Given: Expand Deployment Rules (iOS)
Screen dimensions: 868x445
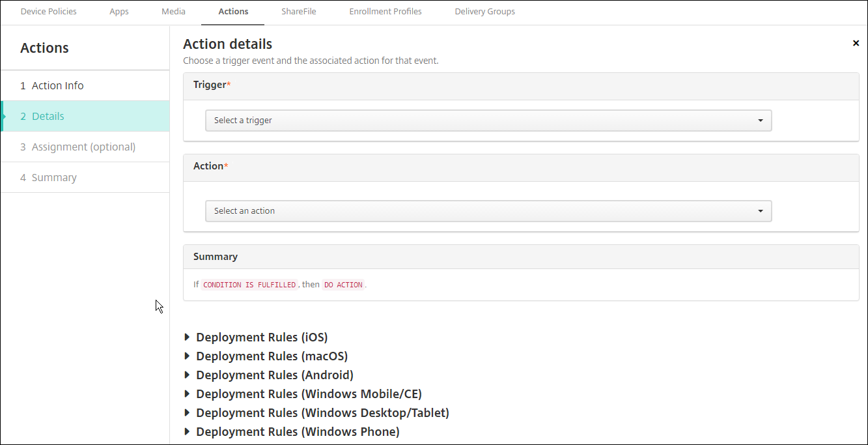Looking at the screenshot, I should [256, 337].
